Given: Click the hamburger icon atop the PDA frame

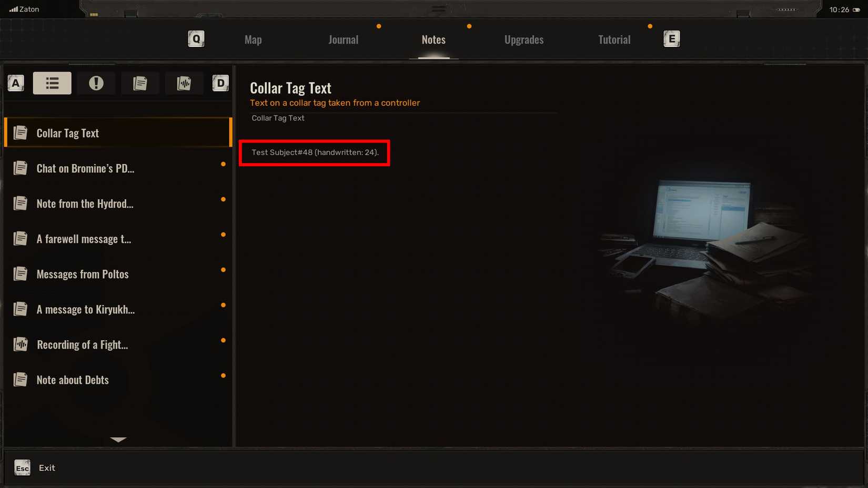Looking at the screenshot, I should pos(438,9).
